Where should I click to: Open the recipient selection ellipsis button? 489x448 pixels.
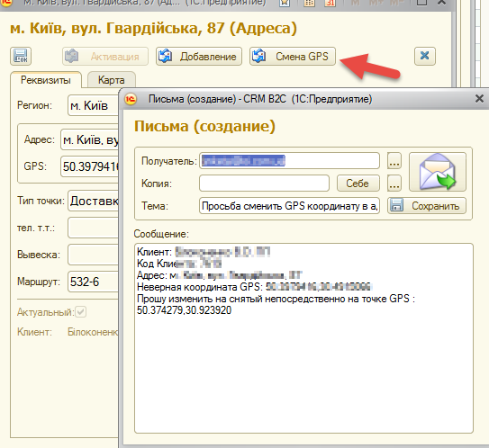(x=394, y=161)
